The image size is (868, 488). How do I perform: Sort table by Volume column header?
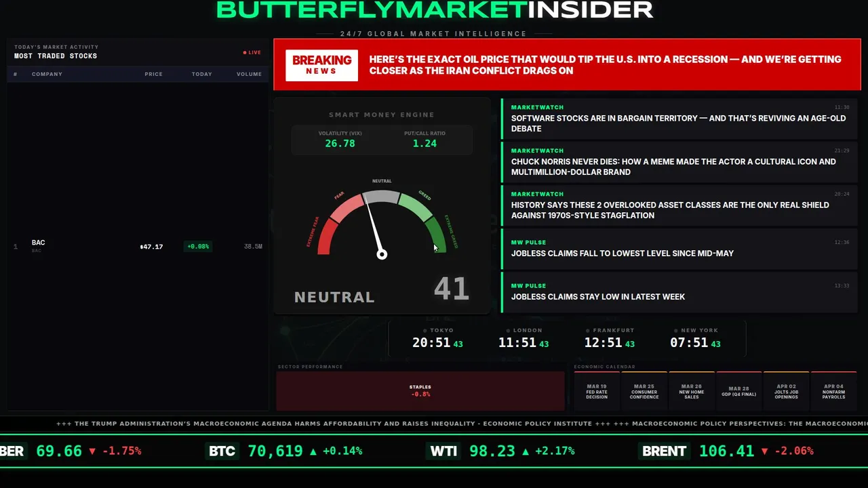249,74
